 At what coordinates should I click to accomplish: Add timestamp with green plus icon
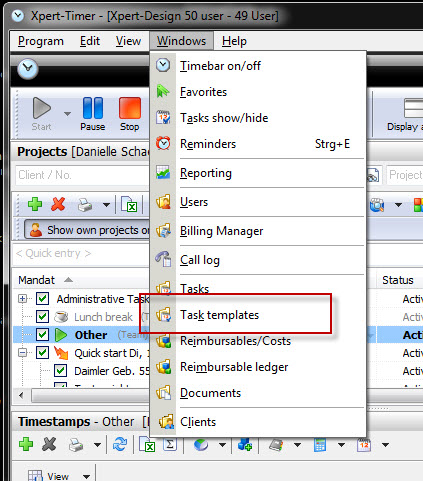click(x=26, y=444)
